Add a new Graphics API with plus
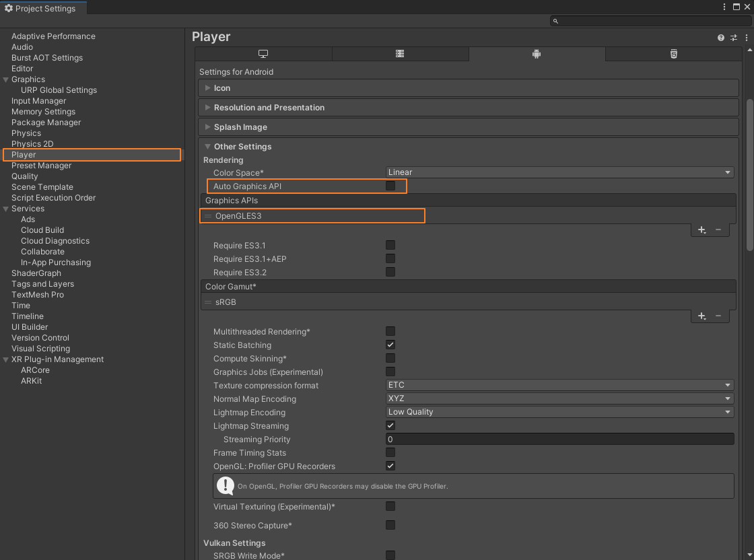Screen dimensions: 754x560 [x=702, y=230]
